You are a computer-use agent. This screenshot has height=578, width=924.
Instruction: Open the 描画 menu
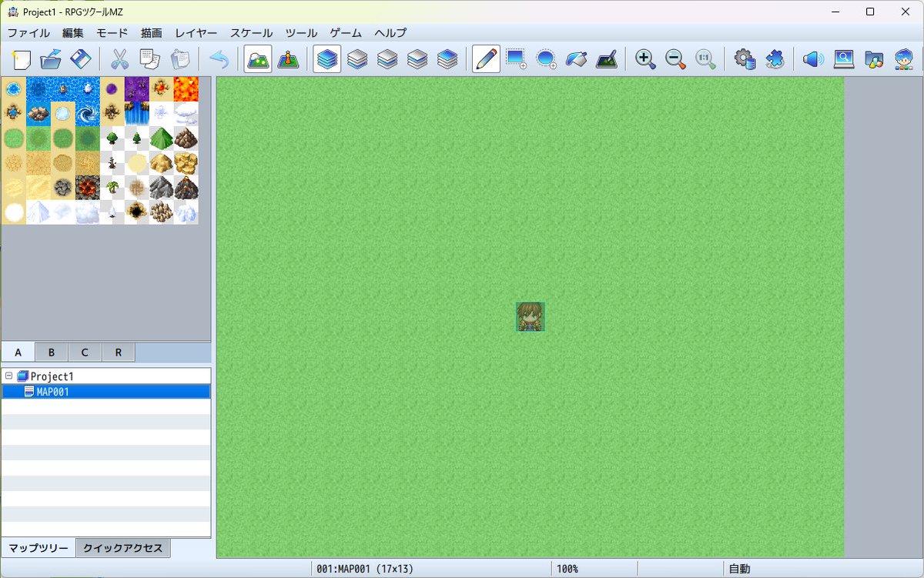[x=152, y=33]
